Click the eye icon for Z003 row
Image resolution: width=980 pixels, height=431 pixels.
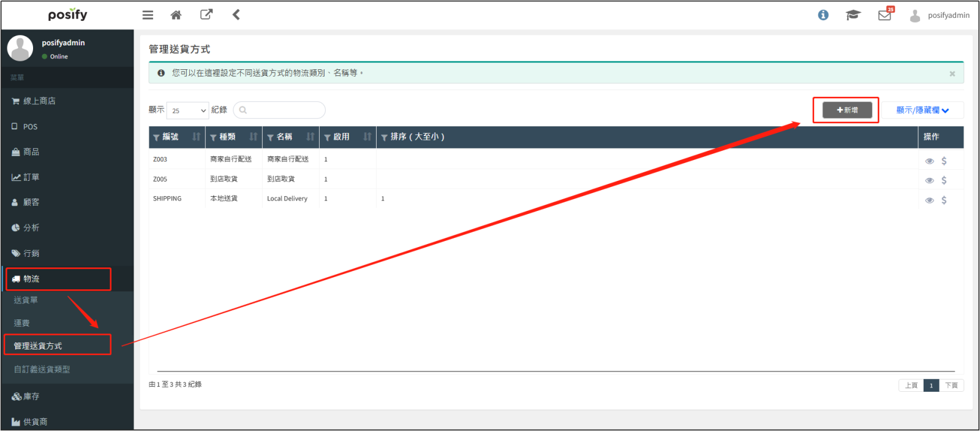click(x=929, y=161)
